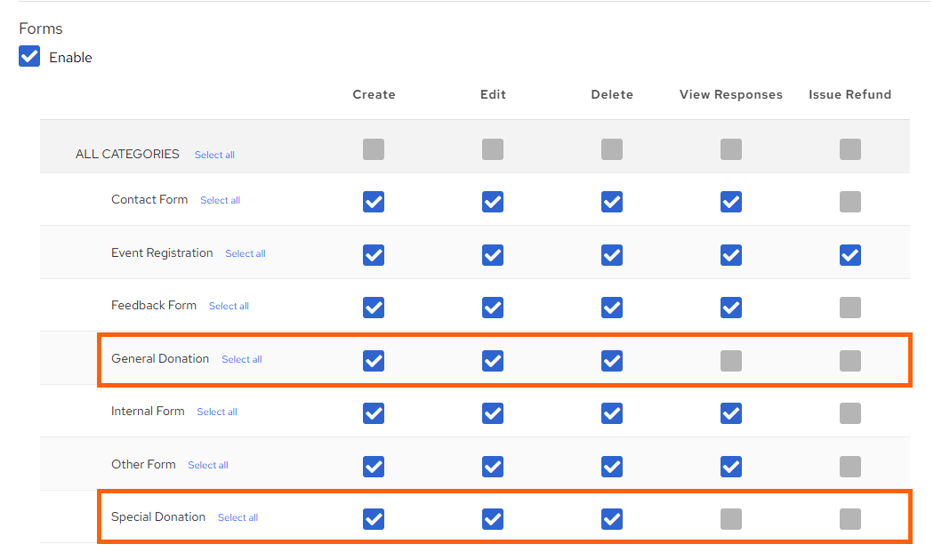Image resolution: width=934 pixels, height=560 pixels.
Task: Enable View Responses for Special Donation
Action: tap(730, 519)
